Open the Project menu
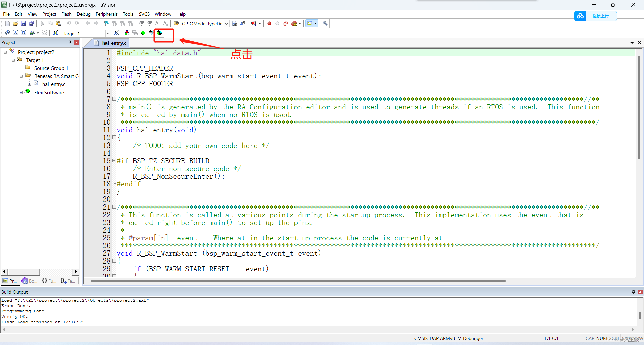Image resolution: width=644 pixels, height=345 pixels. tap(49, 14)
